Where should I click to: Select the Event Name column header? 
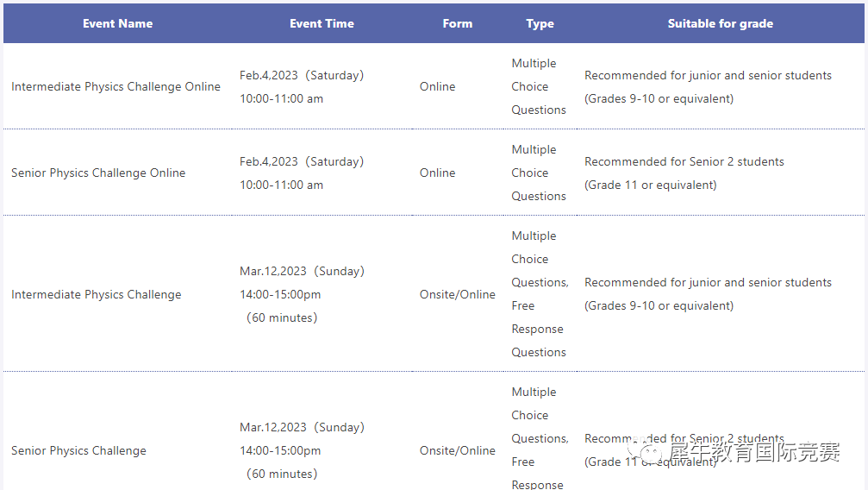click(117, 24)
